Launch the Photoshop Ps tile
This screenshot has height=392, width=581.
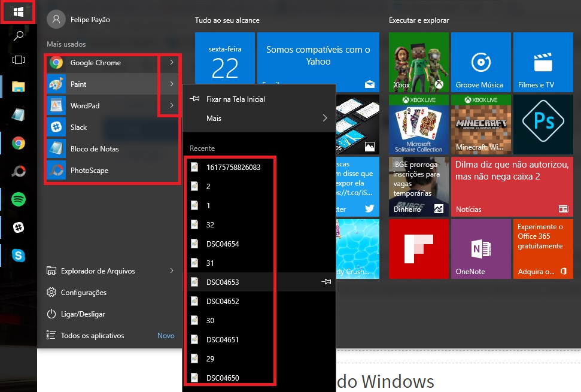click(543, 124)
